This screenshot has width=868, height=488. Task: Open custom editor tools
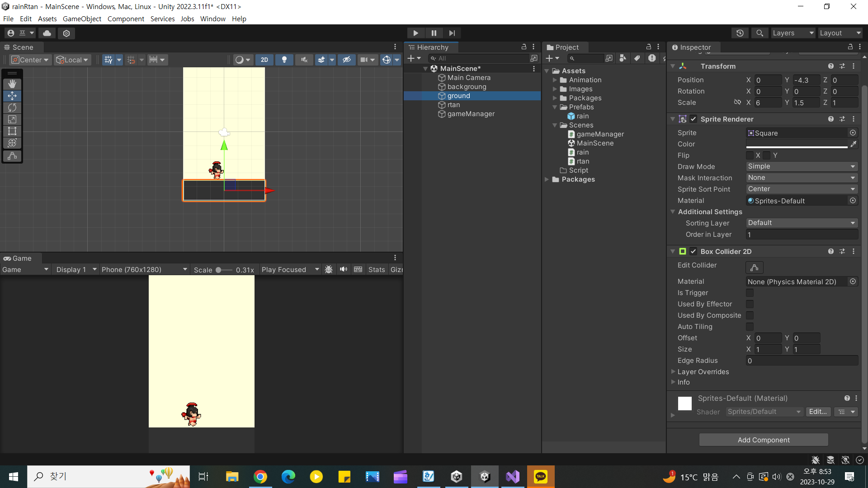[x=12, y=156]
